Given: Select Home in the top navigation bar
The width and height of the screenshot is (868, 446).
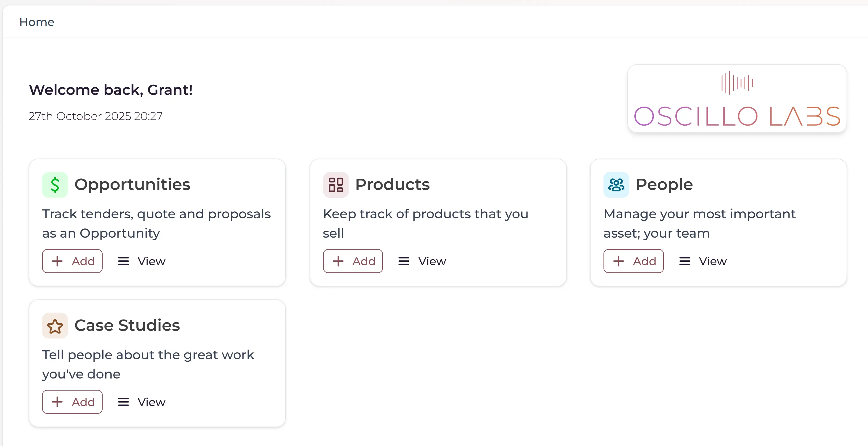Looking at the screenshot, I should (37, 22).
